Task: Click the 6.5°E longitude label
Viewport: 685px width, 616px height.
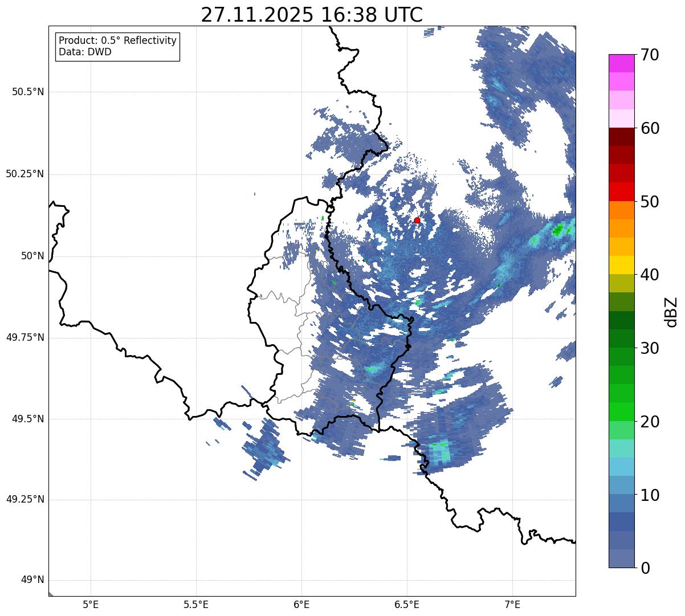Action: (x=407, y=604)
